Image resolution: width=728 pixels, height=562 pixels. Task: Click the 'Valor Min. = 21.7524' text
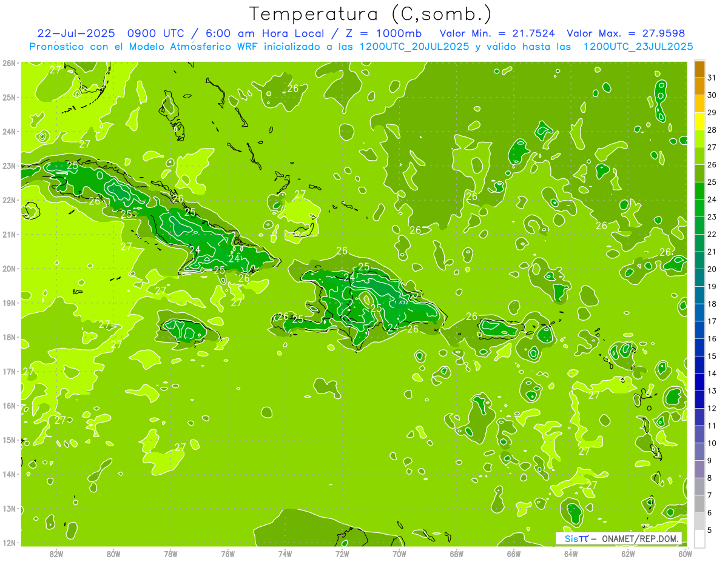coord(498,33)
